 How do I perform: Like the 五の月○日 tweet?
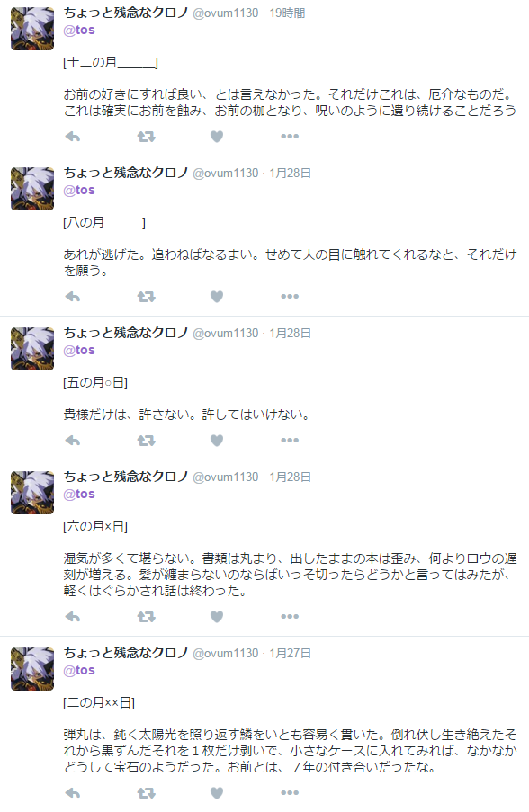tap(217, 441)
